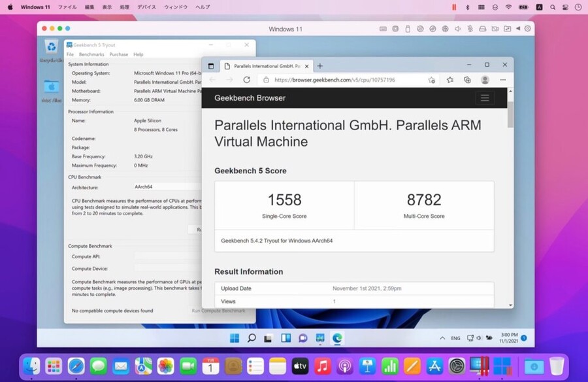Viewport: 588px width, 382px height.
Task: Click Parallels pause icon in menu bar
Action: point(454,7)
